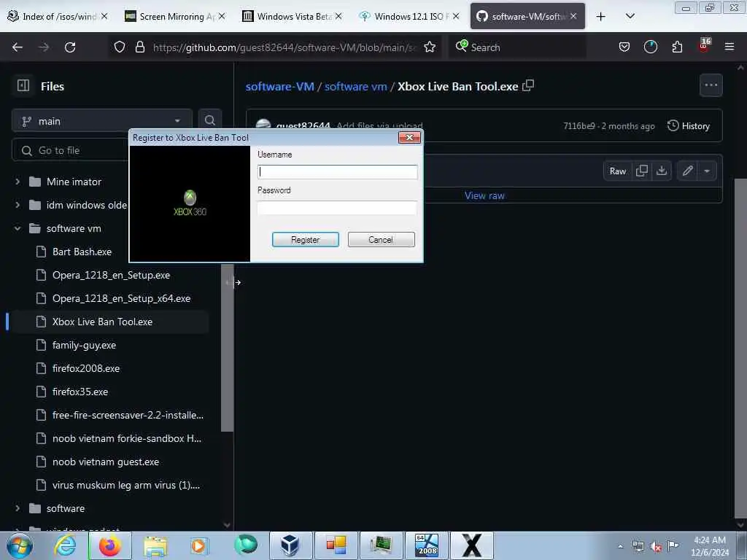Viewport: 747px width, 560px height.
Task: Open Opera_1218_en_Setup.exe file
Action: (x=111, y=275)
